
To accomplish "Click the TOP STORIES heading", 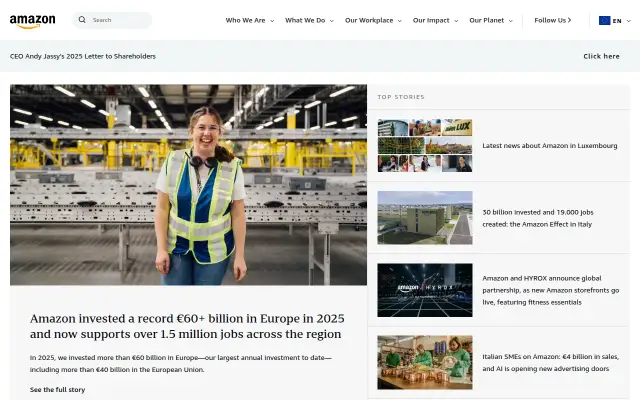I will click(x=401, y=97).
